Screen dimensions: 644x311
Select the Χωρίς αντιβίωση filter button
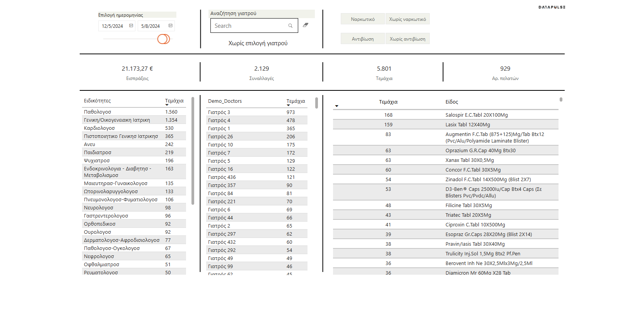point(408,39)
